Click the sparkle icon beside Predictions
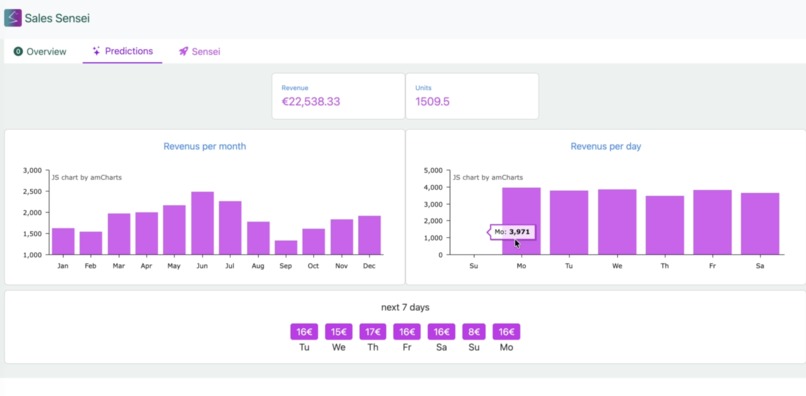The width and height of the screenshot is (806, 396). tap(96, 51)
